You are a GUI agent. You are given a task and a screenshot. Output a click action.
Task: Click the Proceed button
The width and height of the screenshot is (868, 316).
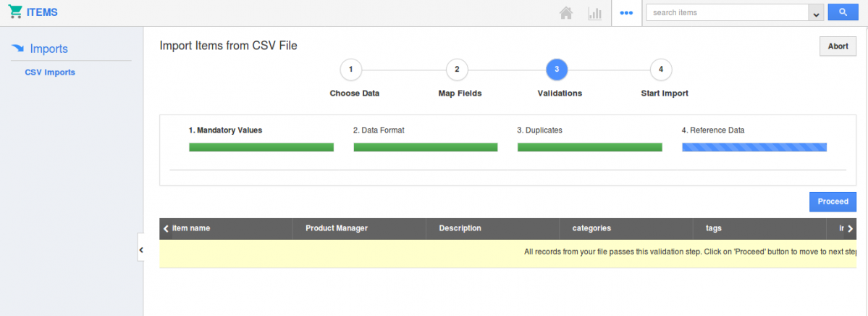tap(833, 201)
